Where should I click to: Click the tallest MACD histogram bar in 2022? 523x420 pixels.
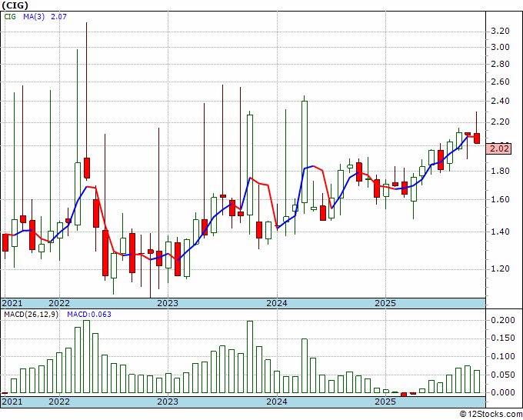pos(86,357)
